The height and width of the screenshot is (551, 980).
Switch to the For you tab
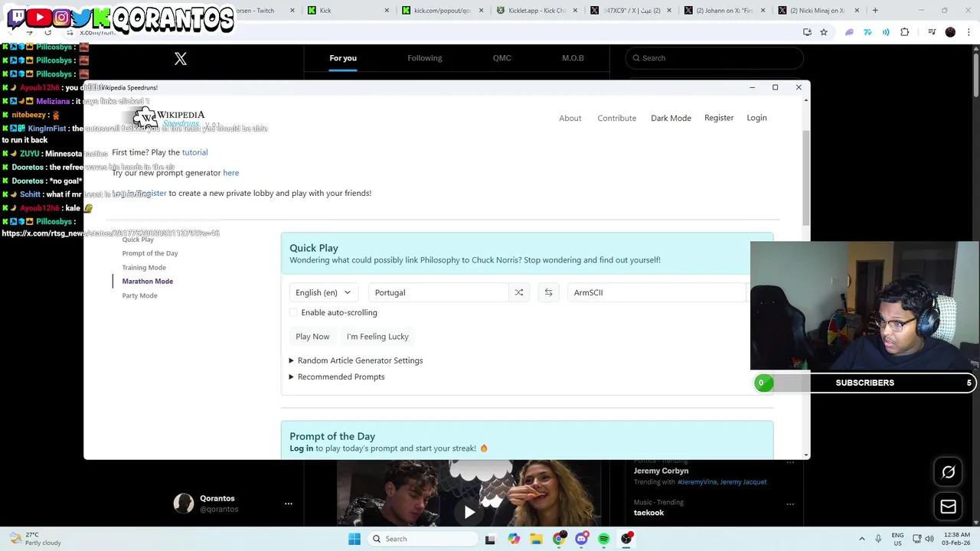click(x=343, y=58)
